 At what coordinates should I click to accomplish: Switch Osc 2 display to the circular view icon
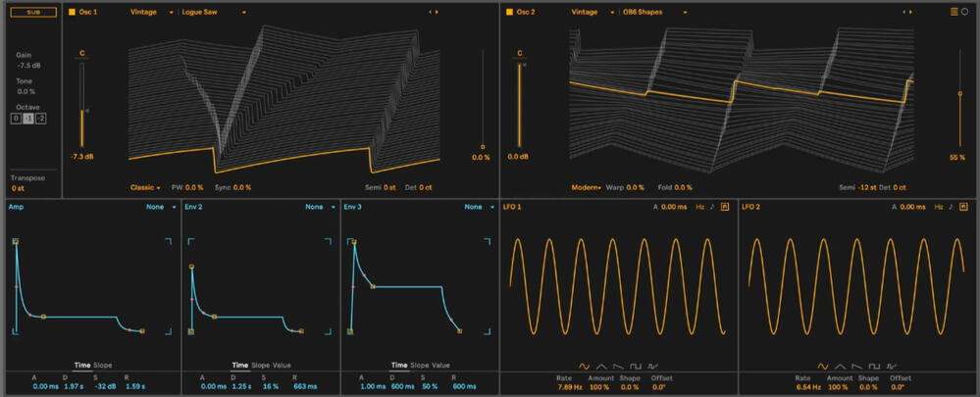click(967, 12)
